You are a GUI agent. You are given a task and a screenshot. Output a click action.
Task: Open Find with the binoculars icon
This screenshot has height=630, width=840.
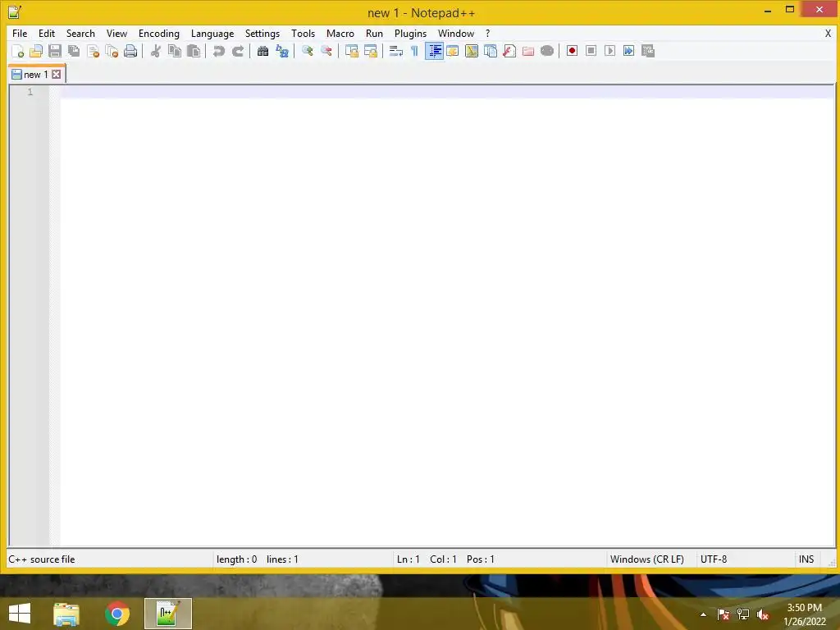(x=262, y=51)
